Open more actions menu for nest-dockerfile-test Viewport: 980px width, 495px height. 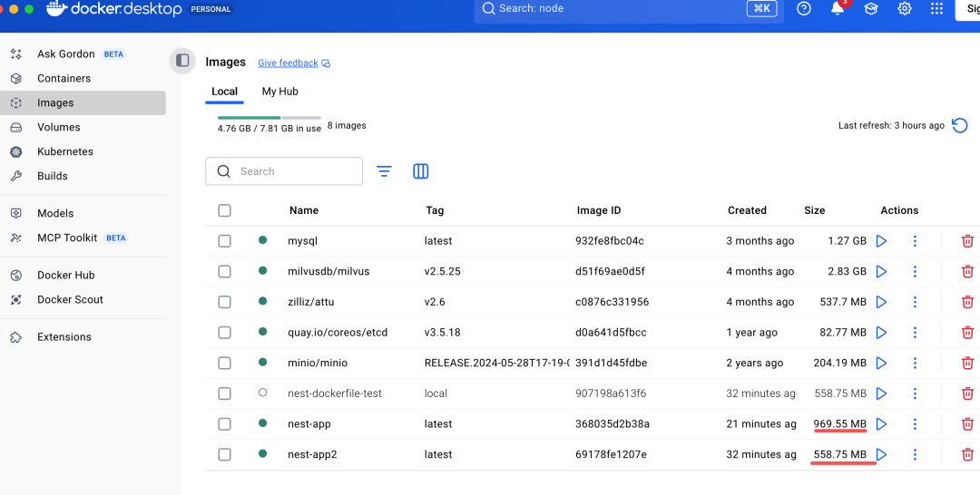tap(915, 393)
